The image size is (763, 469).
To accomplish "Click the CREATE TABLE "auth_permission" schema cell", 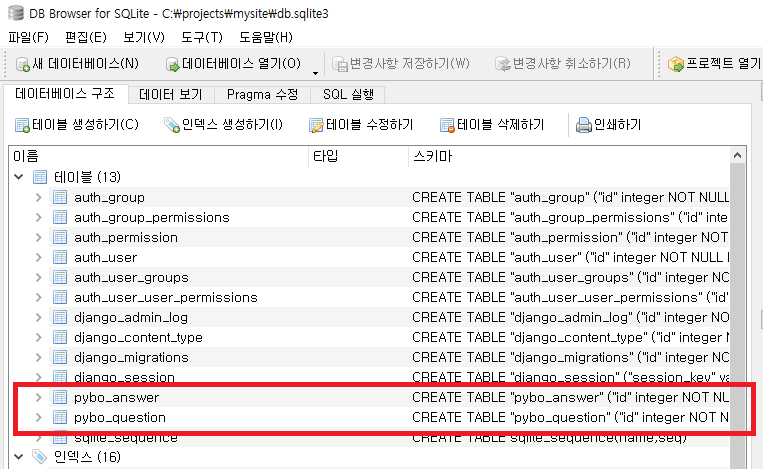I will (x=570, y=237).
